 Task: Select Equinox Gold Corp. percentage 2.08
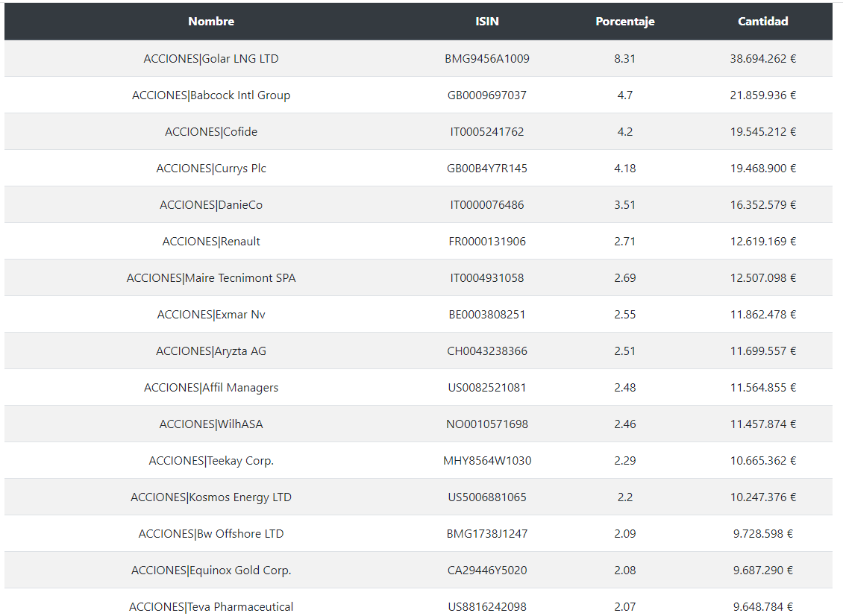[x=624, y=570]
